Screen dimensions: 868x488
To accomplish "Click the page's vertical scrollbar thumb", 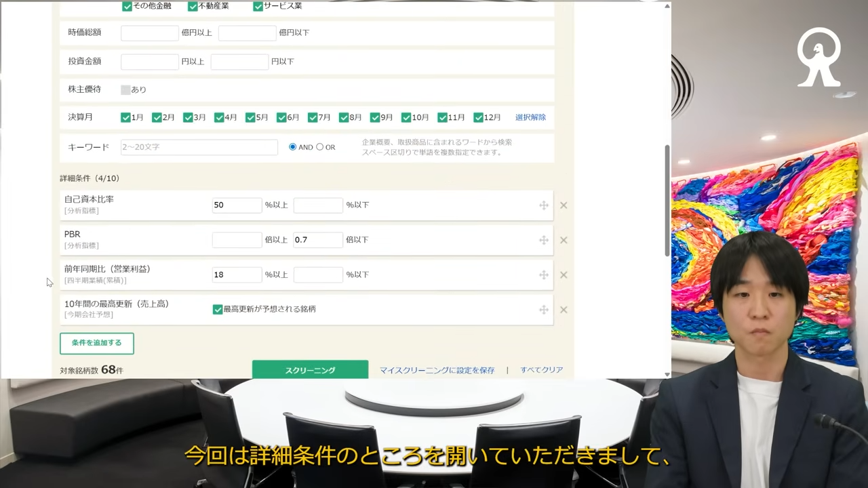I will click(667, 200).
